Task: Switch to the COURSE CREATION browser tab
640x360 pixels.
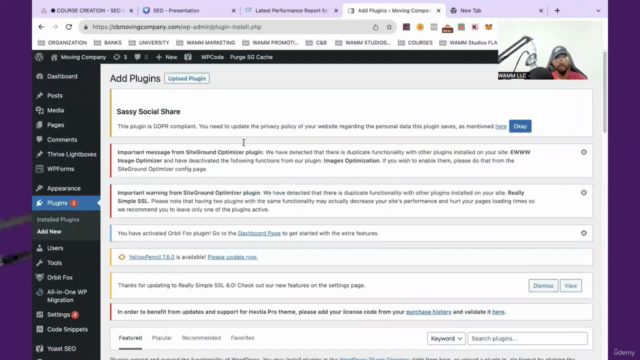Action: [88, 11]
